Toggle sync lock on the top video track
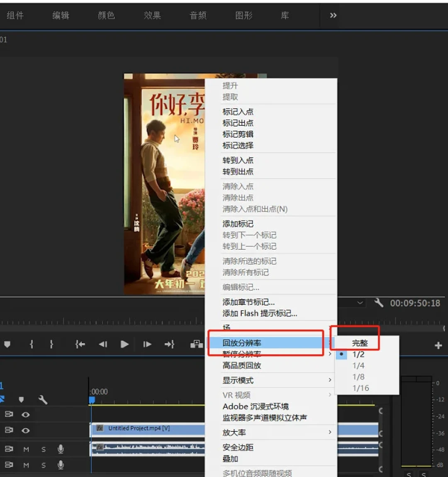Screen dimensions: 448x477 click(x=9, y=414)
